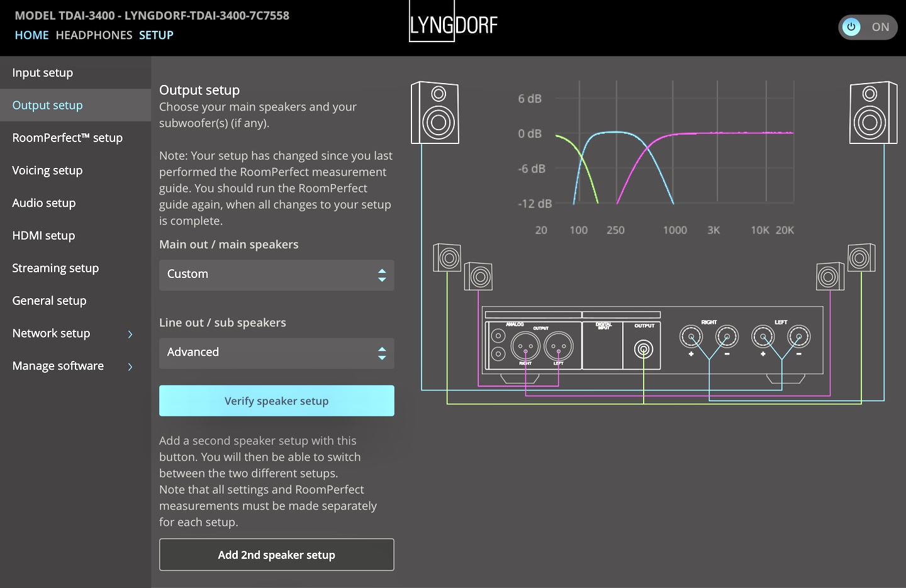
Task: Click the "Choose your main speakers" description text
Action: pyautogui.click(x=258, y=115)
